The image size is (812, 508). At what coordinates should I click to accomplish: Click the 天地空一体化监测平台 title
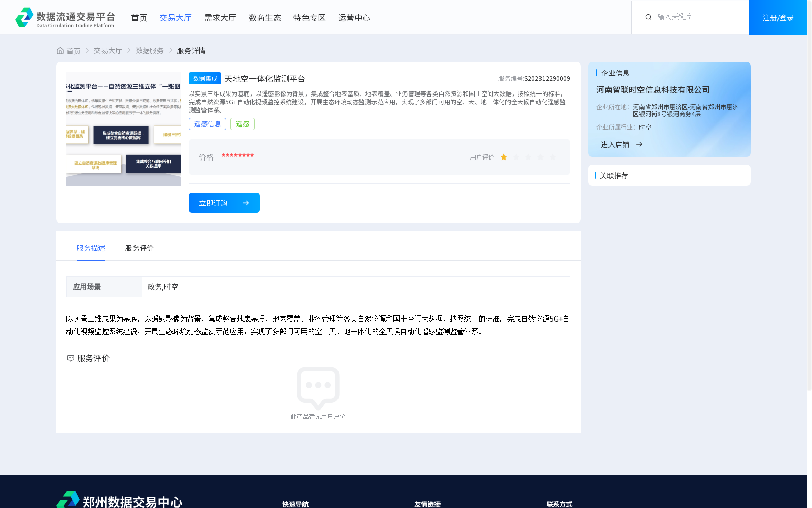click(265, 79)
